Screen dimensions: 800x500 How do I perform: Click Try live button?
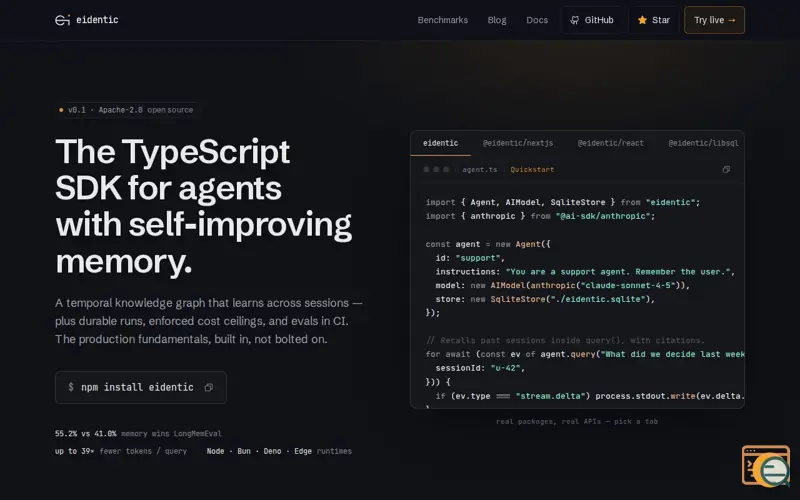click(x=714, y=20)
